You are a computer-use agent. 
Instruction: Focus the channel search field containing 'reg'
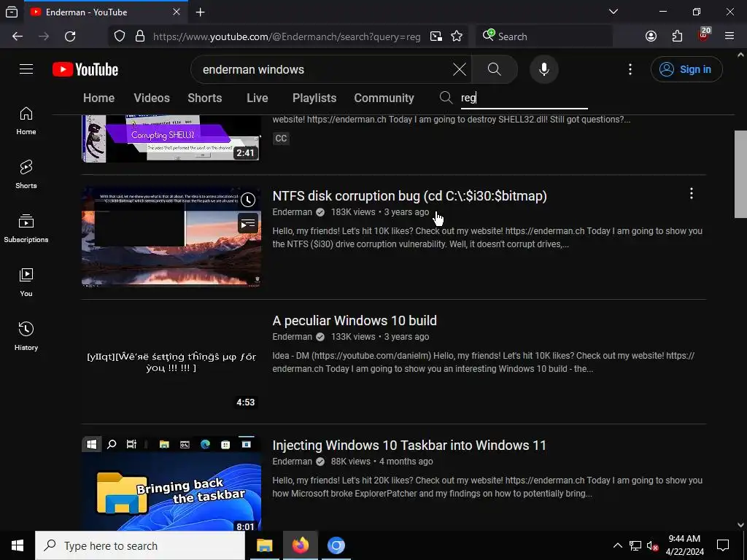pos(524,98)
